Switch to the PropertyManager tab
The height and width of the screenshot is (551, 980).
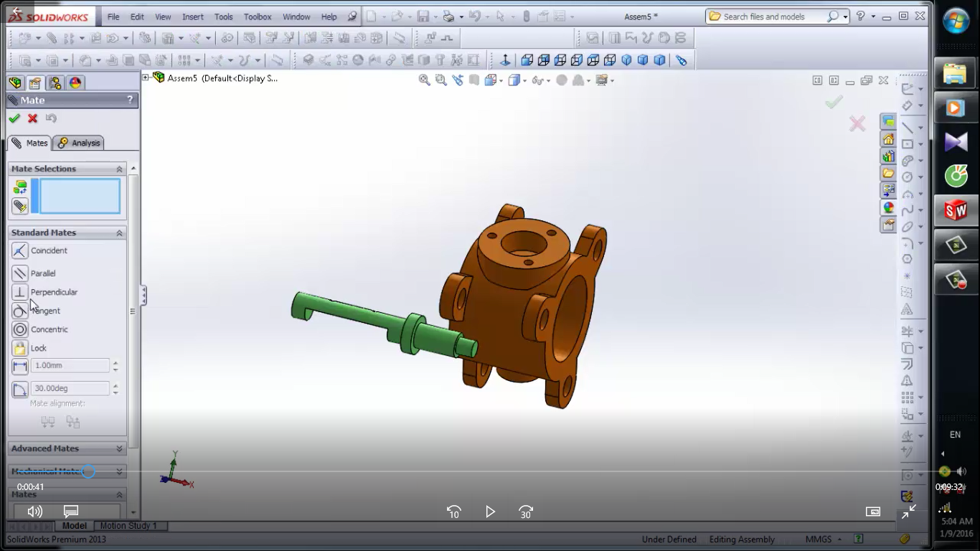(x=35, y=83)
